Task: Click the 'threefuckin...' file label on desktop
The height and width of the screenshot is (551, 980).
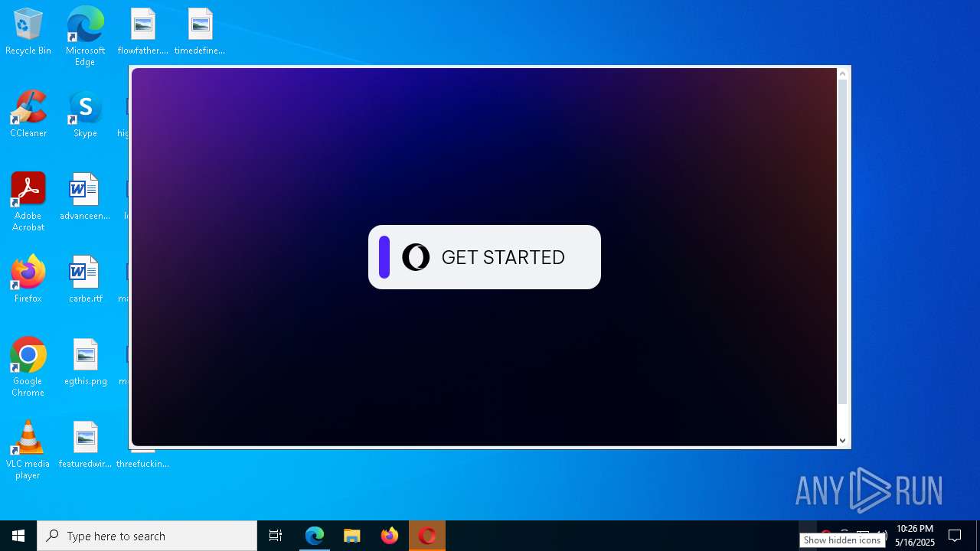Action: 142,464
